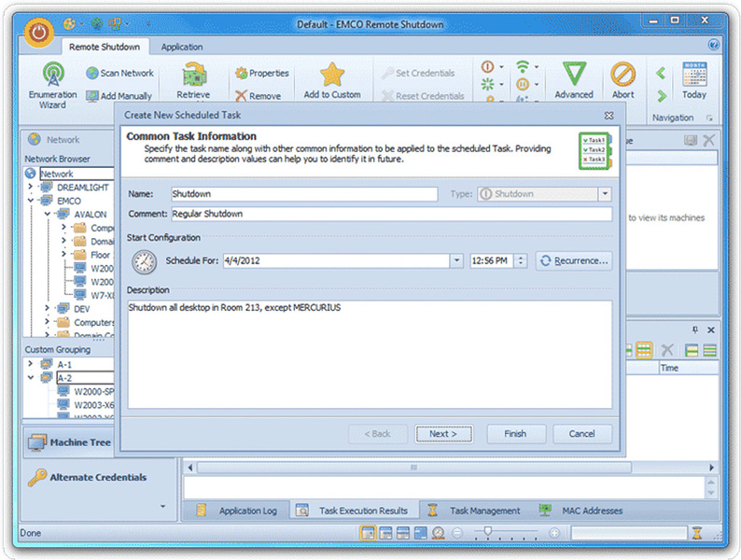This screenshot has width=741, height=560.
Task: Click Add Manually in the ribbon
Action: pyautogui.click(x=119, y=96)
